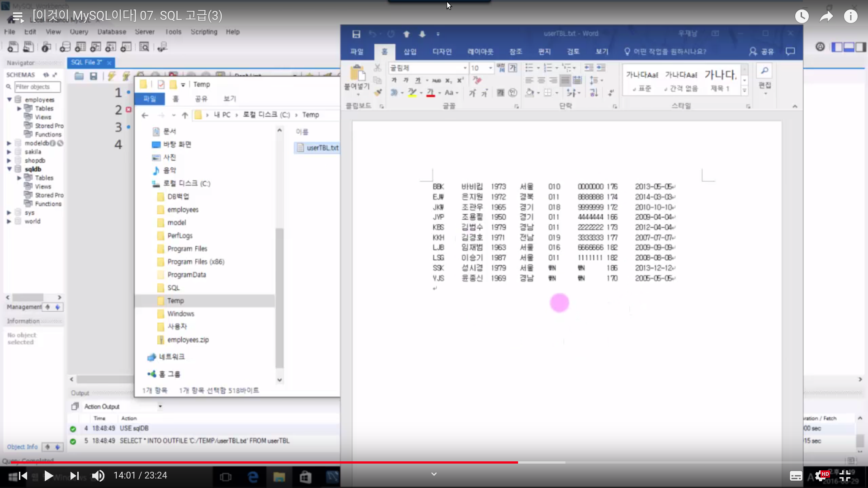
Task: Click the create new view icon
Action: point(95,47)
